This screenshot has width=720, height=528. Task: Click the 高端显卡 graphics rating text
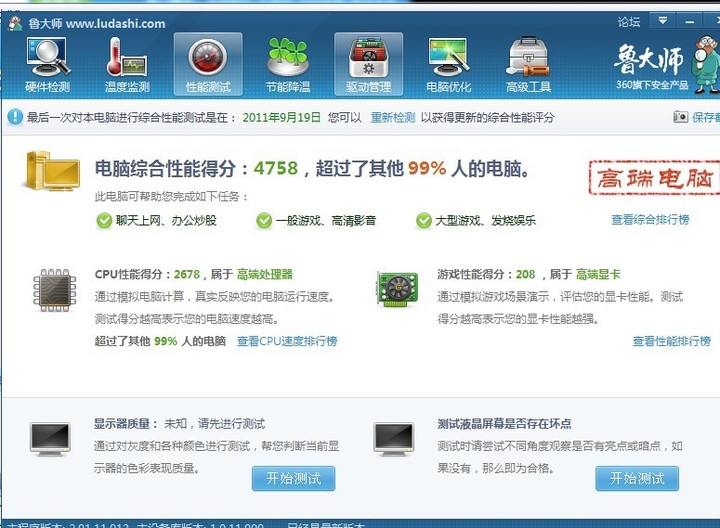(598, 275)
